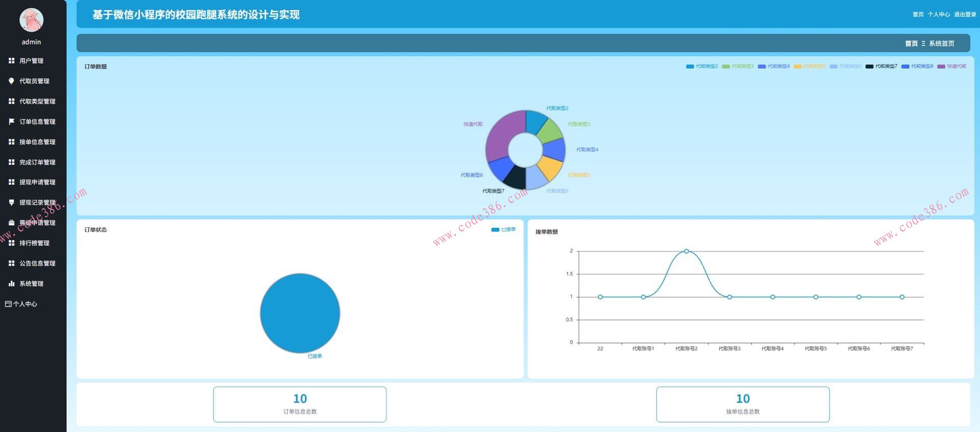
Task: Toggle 快递代取 series in the legend
Action: 951,66
